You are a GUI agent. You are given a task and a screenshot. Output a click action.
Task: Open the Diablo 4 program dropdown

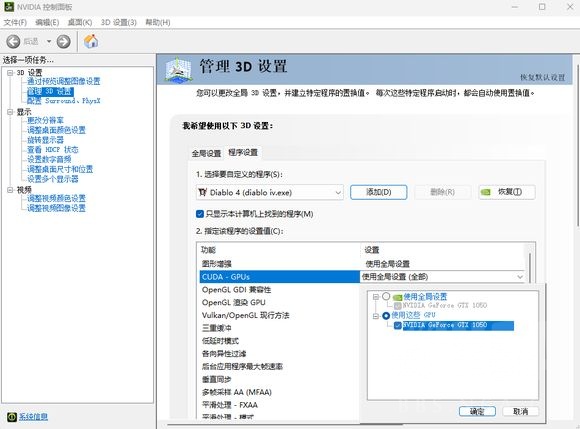[x=270, y=192]
